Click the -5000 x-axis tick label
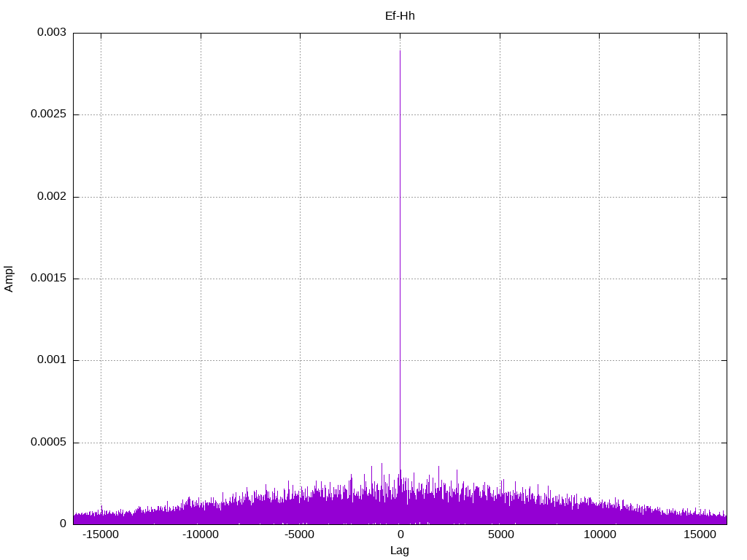747x560 pixels. click(x=300, y=534)
